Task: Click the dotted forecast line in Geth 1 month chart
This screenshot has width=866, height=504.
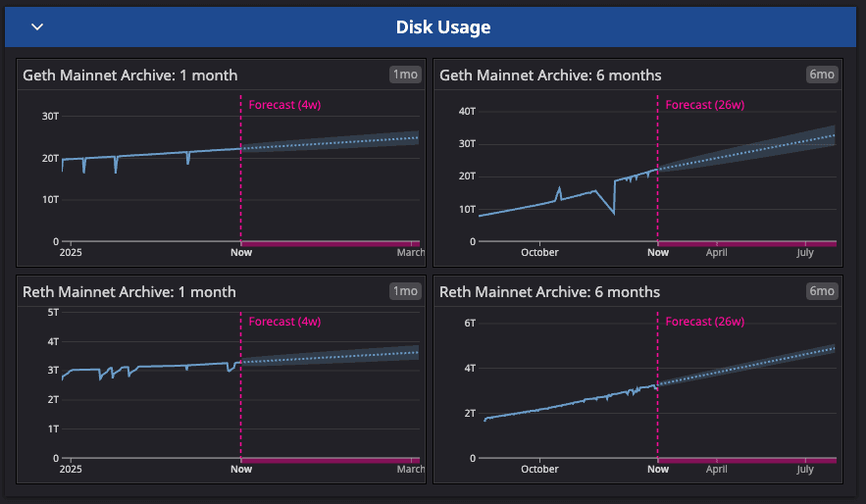Action: tap(331, 143)
